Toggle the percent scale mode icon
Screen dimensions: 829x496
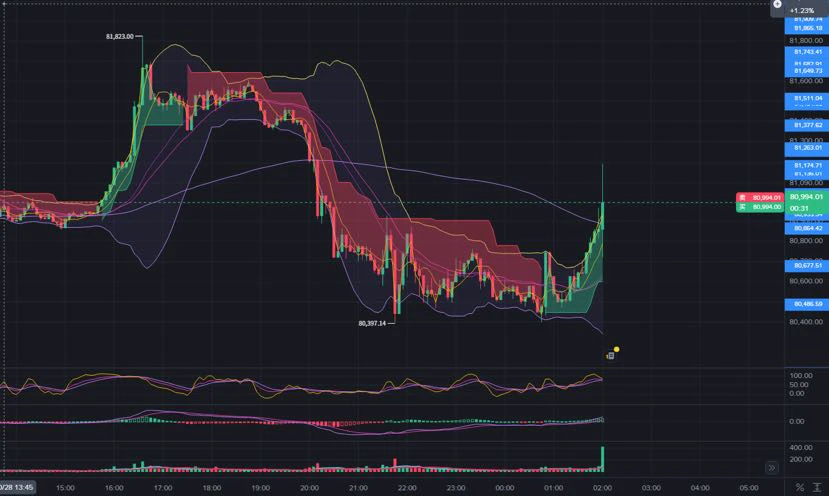coord(799,487)
